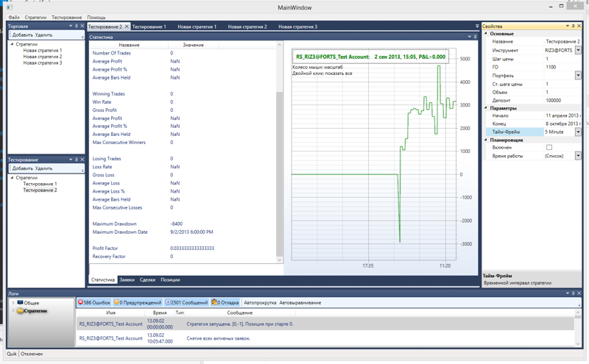
Task: Click the statistics table vertical scrollbar
Action: point(279,147)
